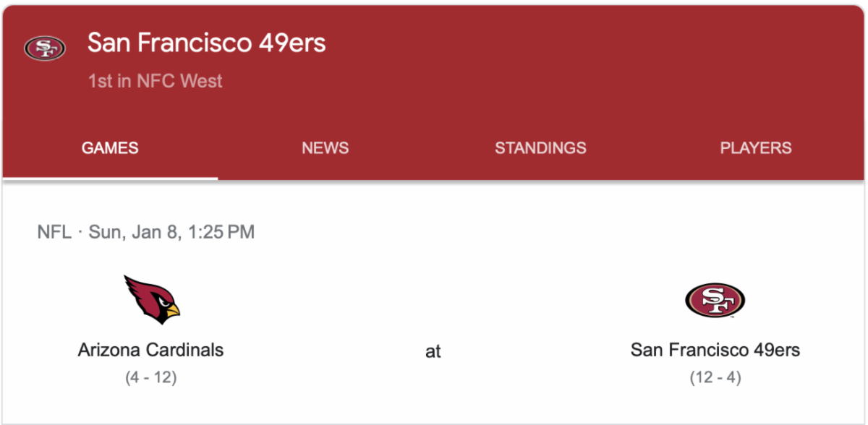Viewport: 868px width, 425px height.
Task: Click the NFL league label
Action: [54, 232]
